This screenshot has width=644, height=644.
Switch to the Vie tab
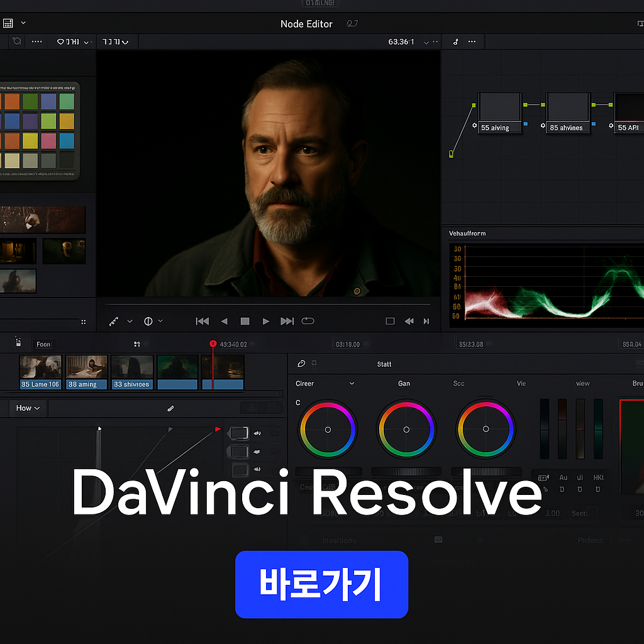point(521,383)
